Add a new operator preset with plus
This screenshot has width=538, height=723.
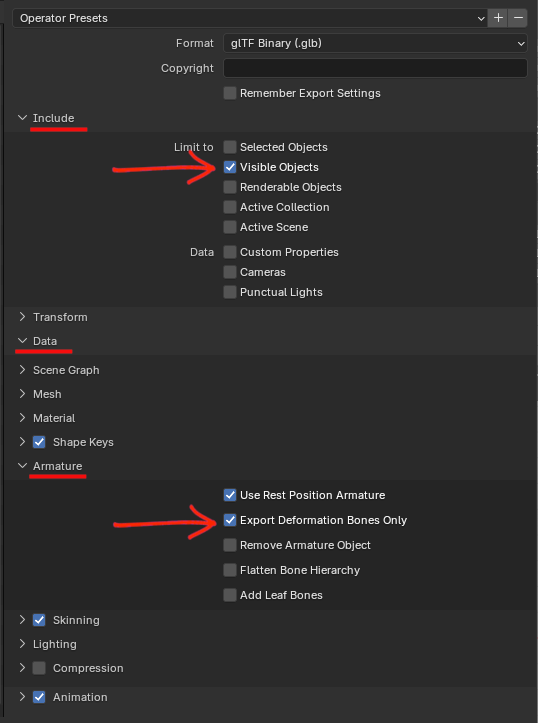498,18
